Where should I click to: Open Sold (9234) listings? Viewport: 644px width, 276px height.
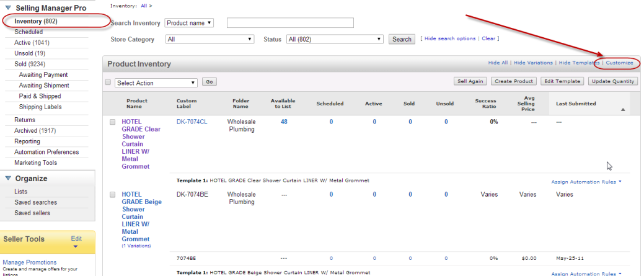[30, 64]
